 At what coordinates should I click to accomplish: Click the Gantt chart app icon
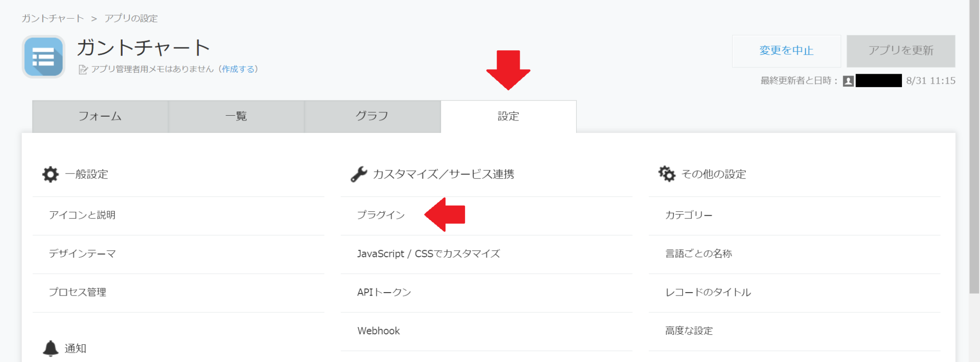click(x=44, y=57)
